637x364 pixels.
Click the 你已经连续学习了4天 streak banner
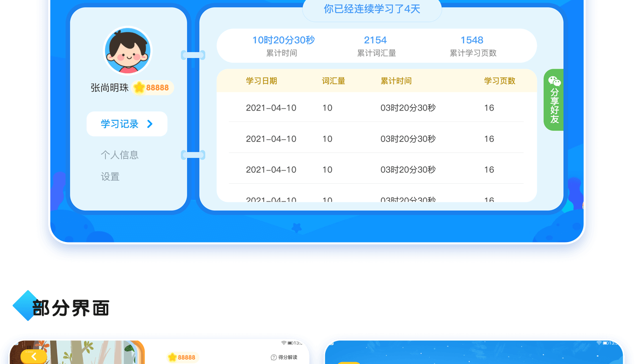pos(372,9)
